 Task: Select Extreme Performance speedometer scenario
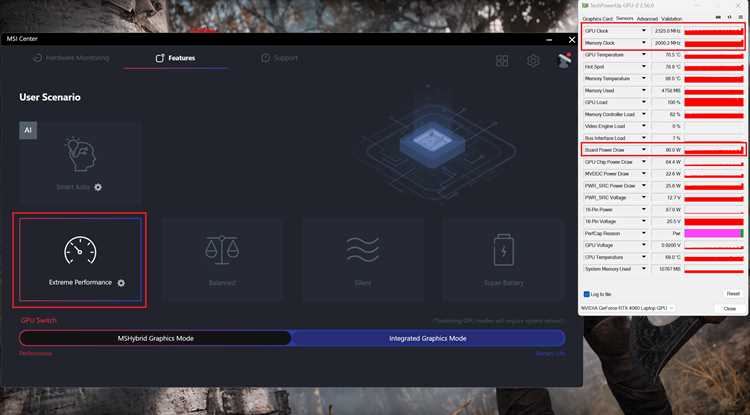click(x=80, y=260)
